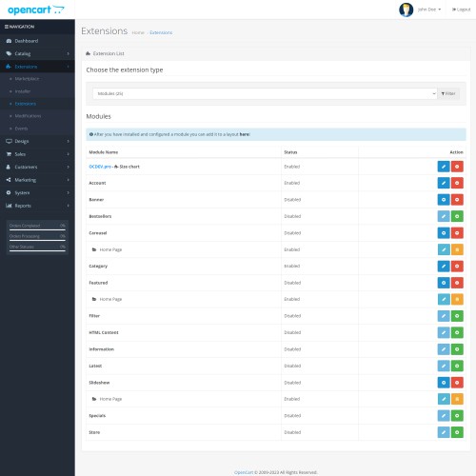Go to Dashboard in the sidebar
This screenshot has height=476, width=476.
37,41
